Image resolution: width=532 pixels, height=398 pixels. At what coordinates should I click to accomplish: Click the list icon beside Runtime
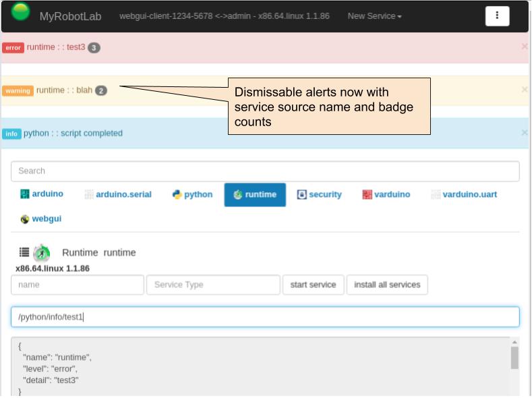tap(24, 252)
